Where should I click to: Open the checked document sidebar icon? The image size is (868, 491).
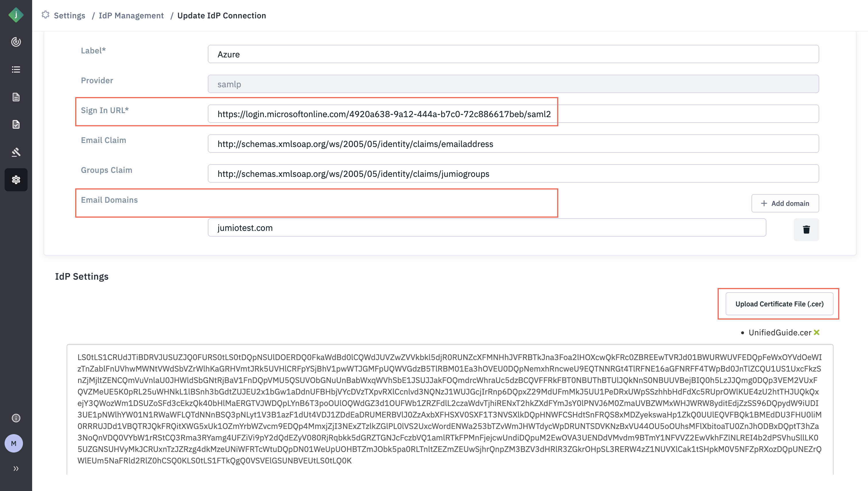point(16,124)
